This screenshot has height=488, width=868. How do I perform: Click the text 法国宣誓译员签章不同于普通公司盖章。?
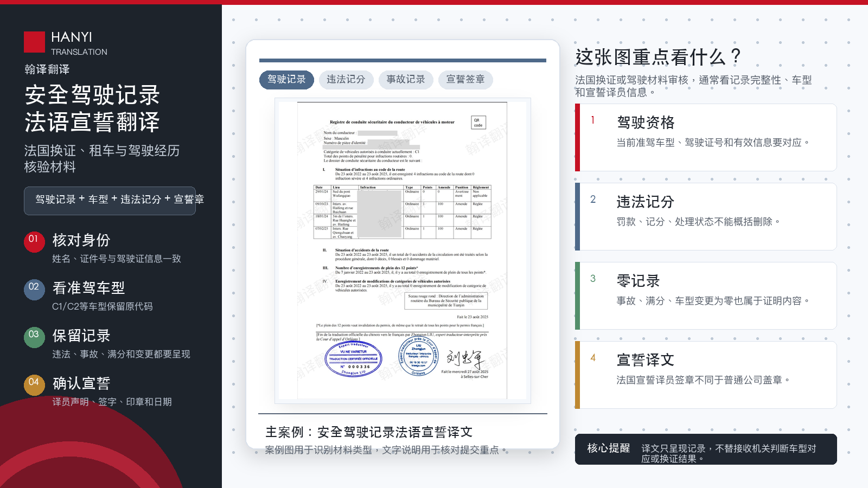pos(704,380)
